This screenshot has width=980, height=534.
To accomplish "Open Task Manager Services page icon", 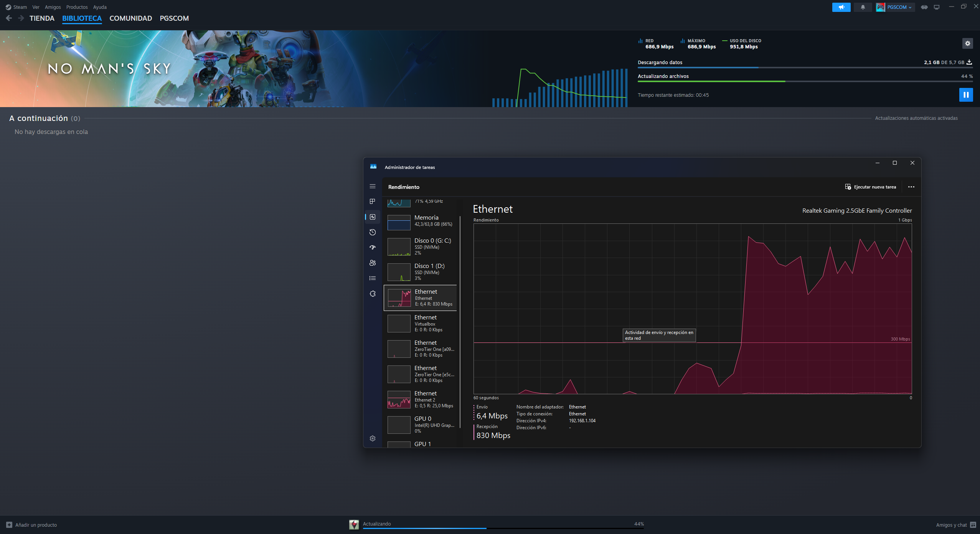I will pos(372,294).
